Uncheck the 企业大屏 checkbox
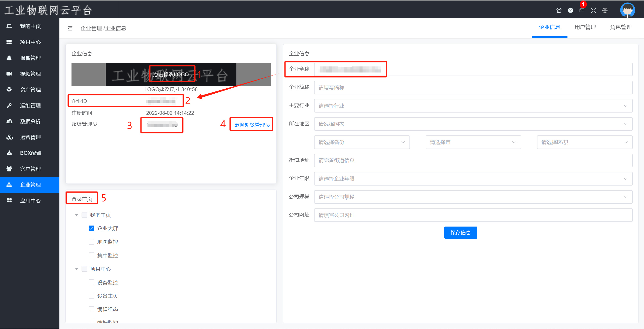 point(91,228)
